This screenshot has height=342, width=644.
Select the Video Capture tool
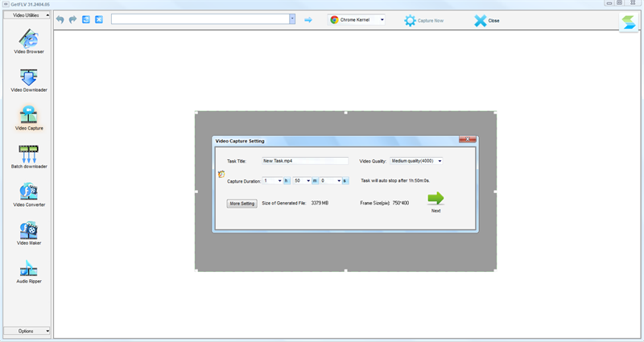point(29,118)
